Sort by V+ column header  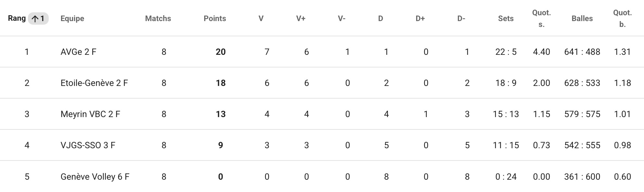click(x=301, y=18)
